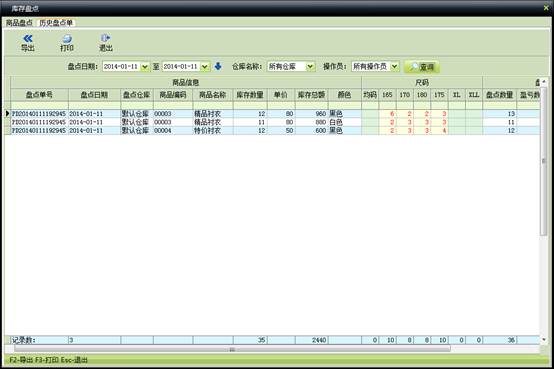Image resolution: width=554 pixels, height=369 pixels.
Task: Click the blue down arrow after the dates
Action: [x=218, y=66]
